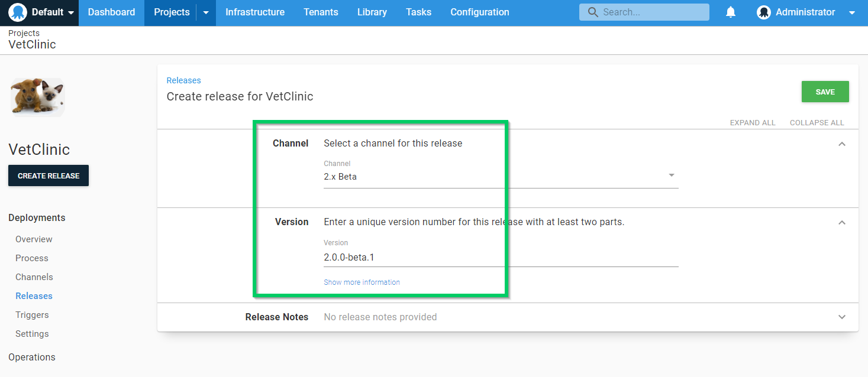Image resolution: width=868 pixels, height=377 pixels.
Task: Click the VetClinic project logo image
Action: click(x=38, y=96)
